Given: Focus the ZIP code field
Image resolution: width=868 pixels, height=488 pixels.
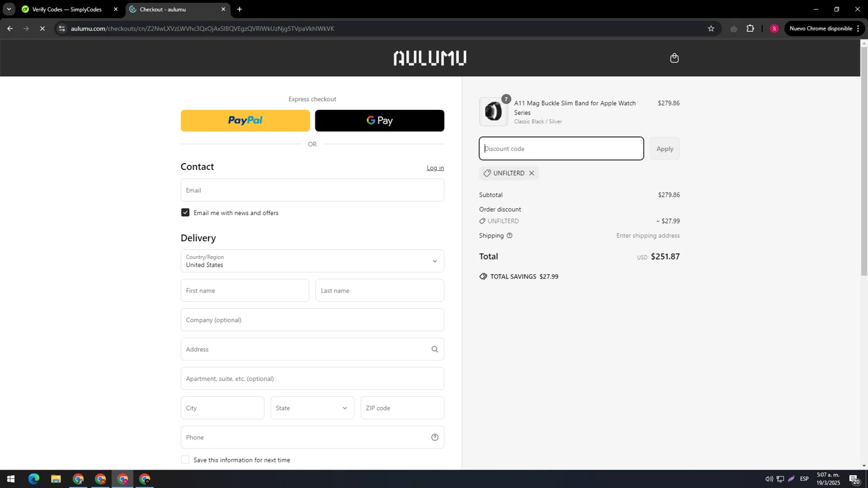Looking at the screenshot, I should pyautogui.click(x=402, y=408).
